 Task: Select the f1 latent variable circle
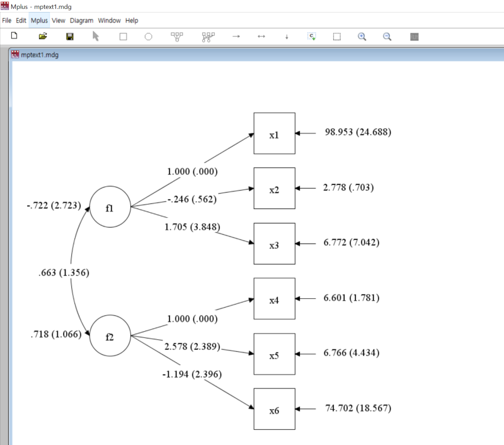[x=110, y=207]
